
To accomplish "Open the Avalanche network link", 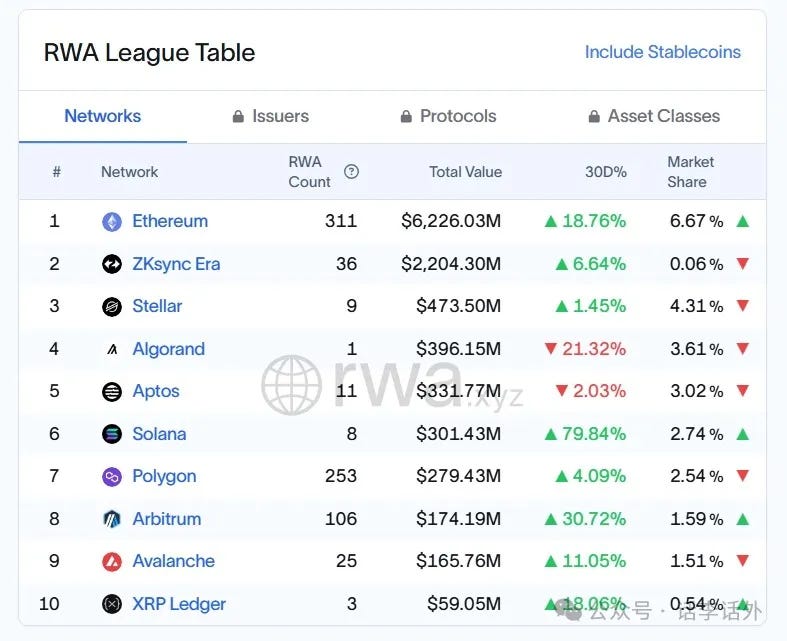I will tap(174, 561).
